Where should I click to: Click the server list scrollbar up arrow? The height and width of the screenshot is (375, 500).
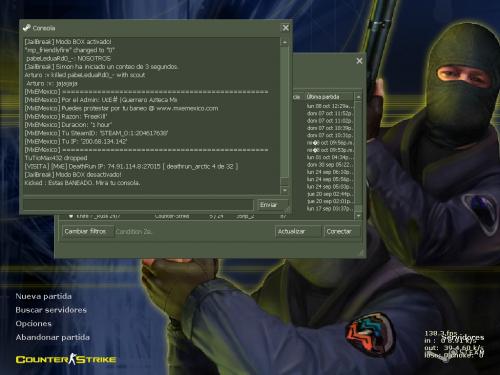[x=358, y=97]
